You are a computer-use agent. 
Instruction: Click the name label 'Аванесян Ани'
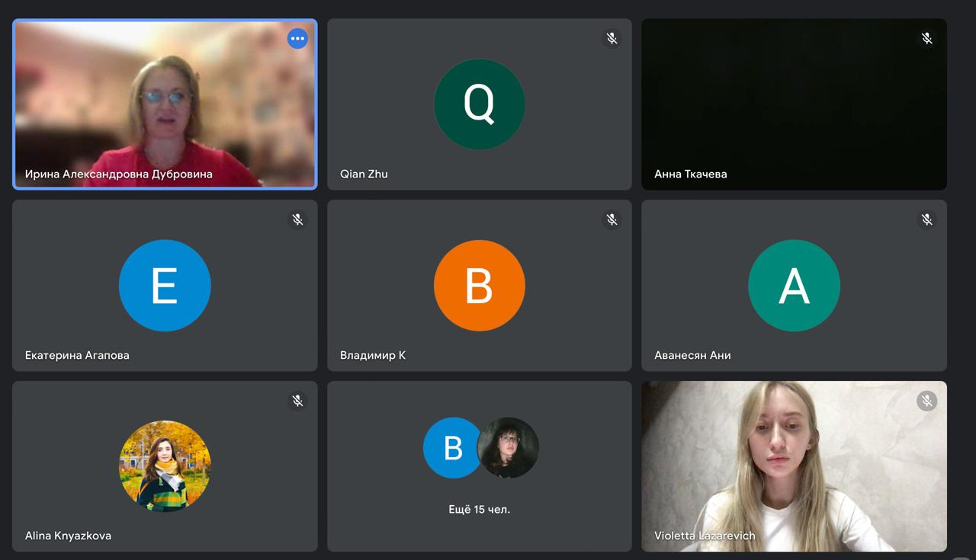coord(692,356)
